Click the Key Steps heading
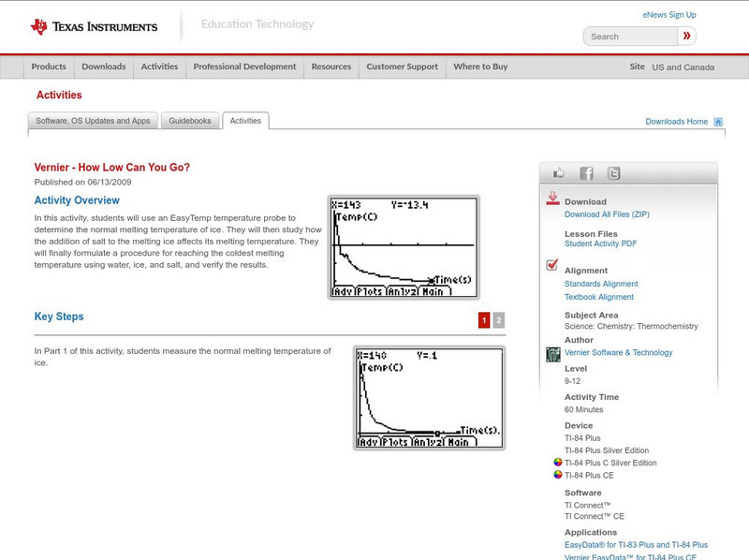Viewport: 749px width, 560px height. pyautogui.click(x=59, y=317)
